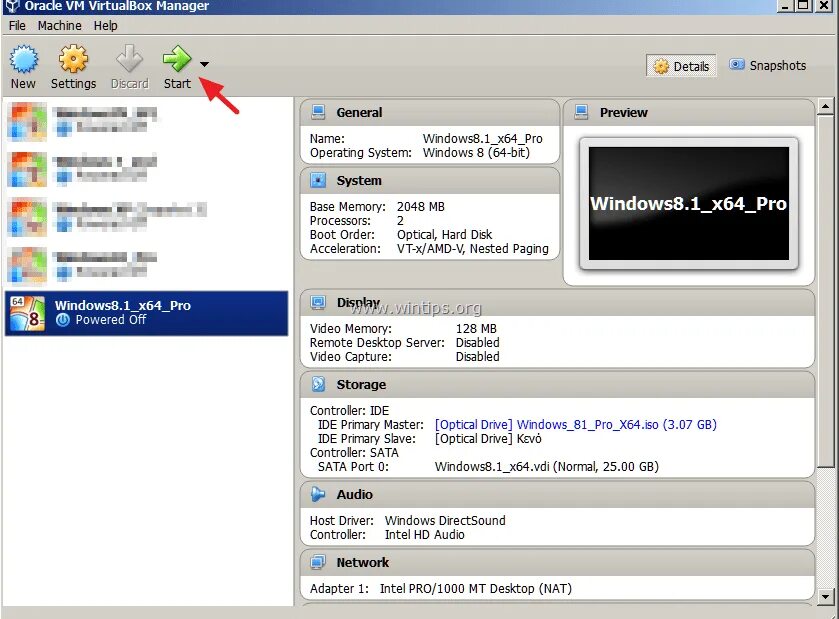Click the Audio section speaker icon
Screen dimensions: 839x619
pyautogui.click(x=318, y=494)
